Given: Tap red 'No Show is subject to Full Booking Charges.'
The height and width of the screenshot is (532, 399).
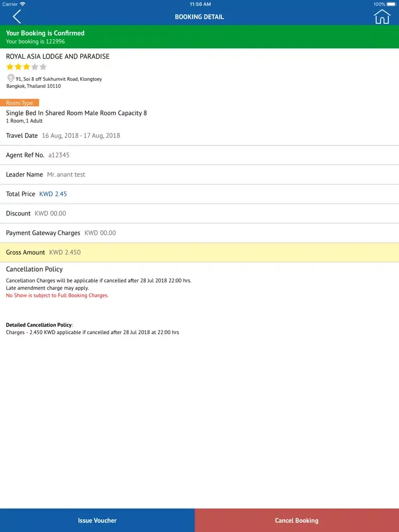Looking at the screenshot, I should (57, 295).
